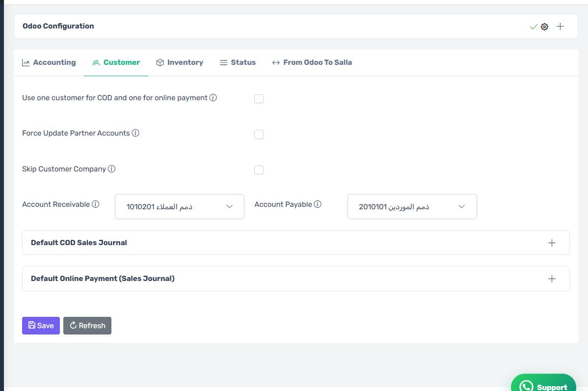Click the Account Receivable info icon

click(x=96, y=204)
